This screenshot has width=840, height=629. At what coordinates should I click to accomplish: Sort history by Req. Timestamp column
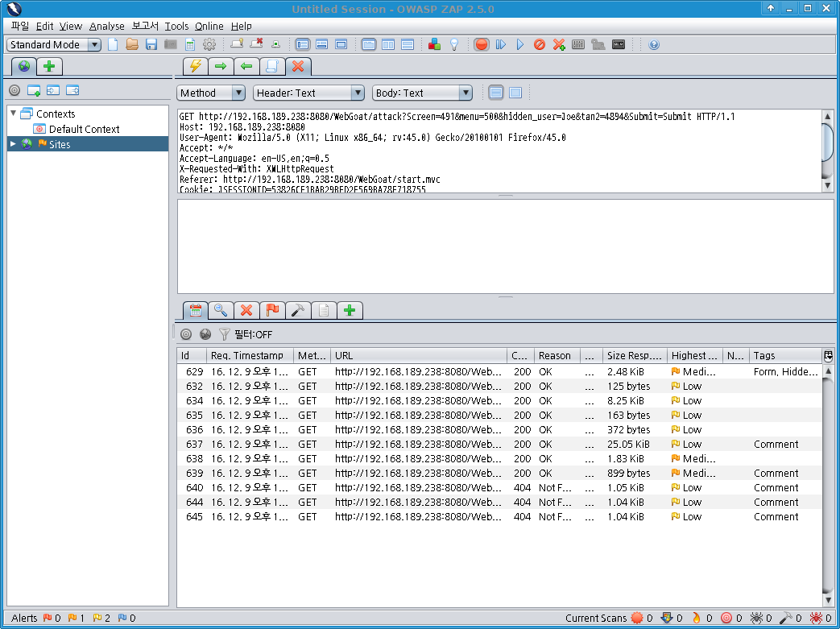[250, 355]
